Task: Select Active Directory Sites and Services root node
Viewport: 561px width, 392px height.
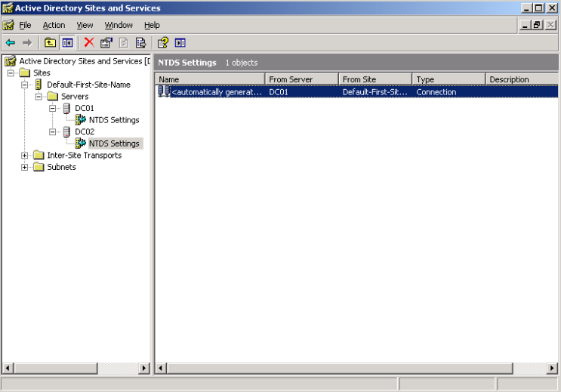Action: 85,61
